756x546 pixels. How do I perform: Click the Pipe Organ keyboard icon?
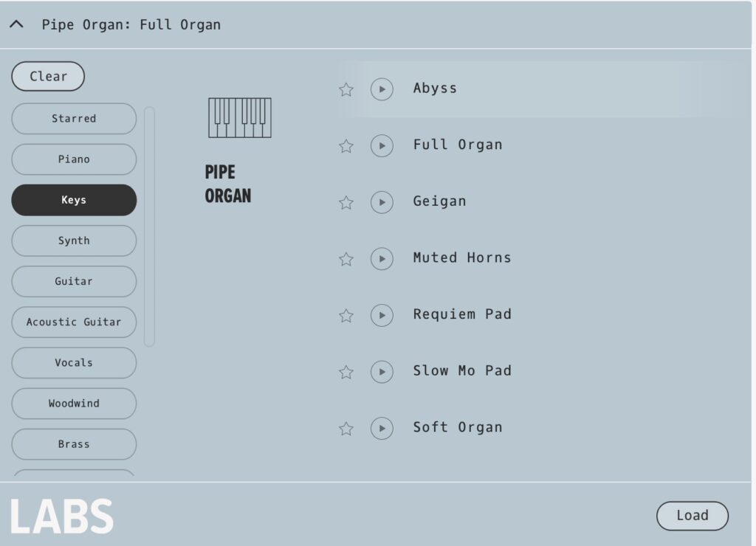point(240,118)
